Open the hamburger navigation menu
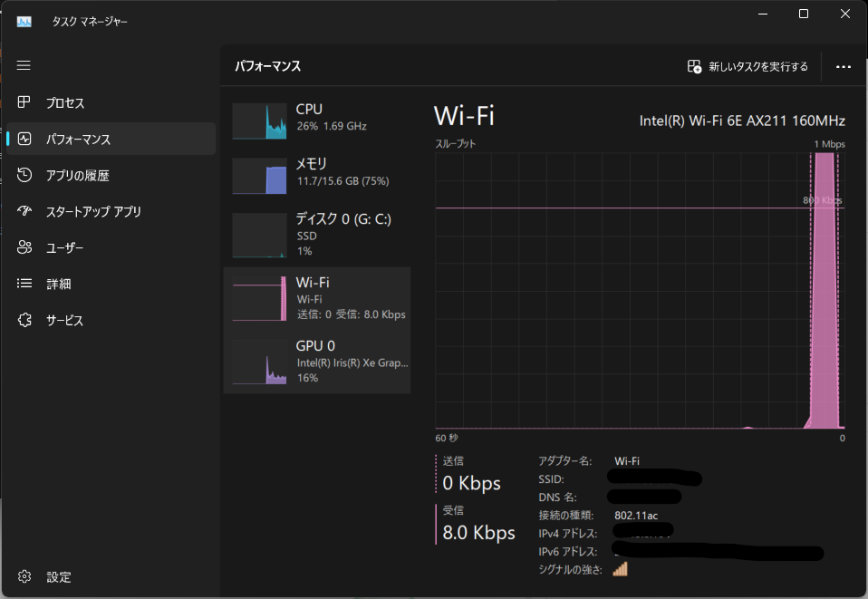Viewport: 868px width, 599px height. [x=24, y=65]
